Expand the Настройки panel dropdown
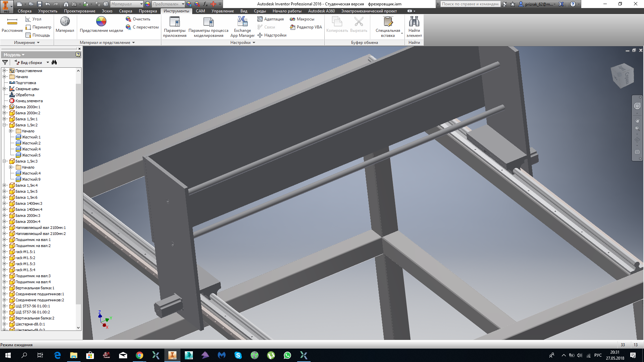644x362 pixels. tap(243, 43)
